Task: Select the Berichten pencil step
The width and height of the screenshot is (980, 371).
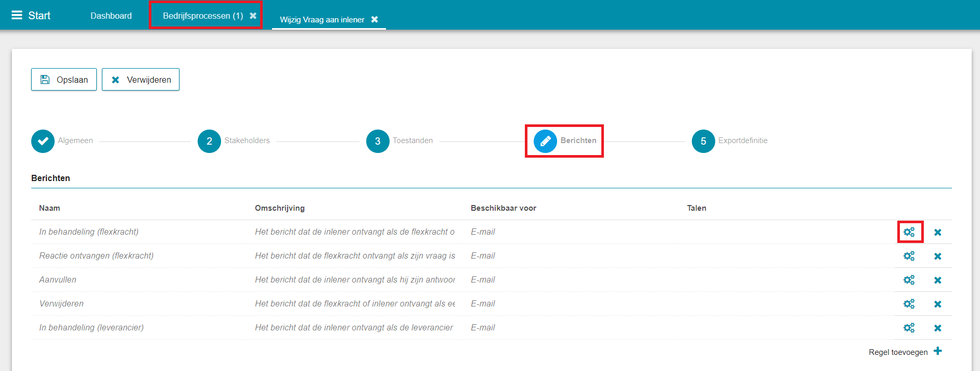Action: point(545,141)
